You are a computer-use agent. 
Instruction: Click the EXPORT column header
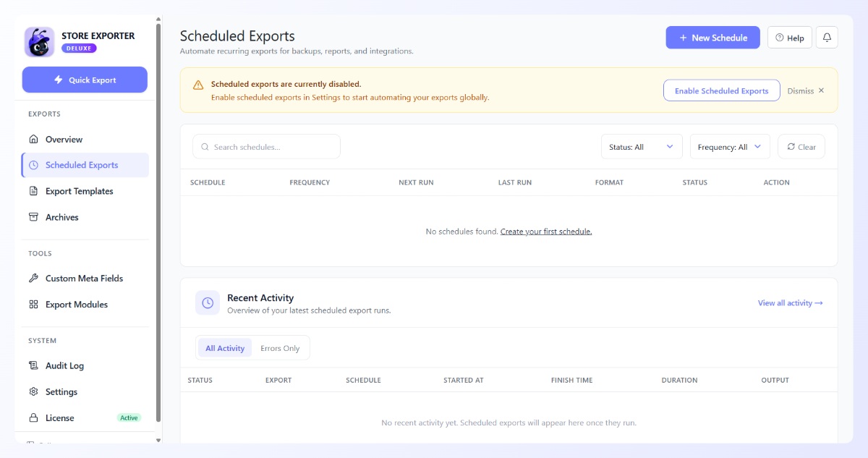(278, 380)
